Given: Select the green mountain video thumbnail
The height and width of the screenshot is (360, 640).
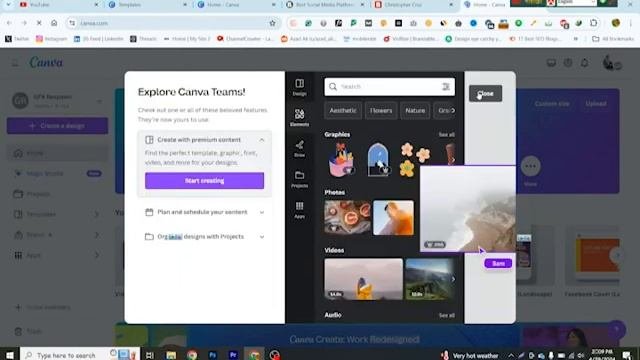Looking at the screenshot, I should click(x=429, y=279).
